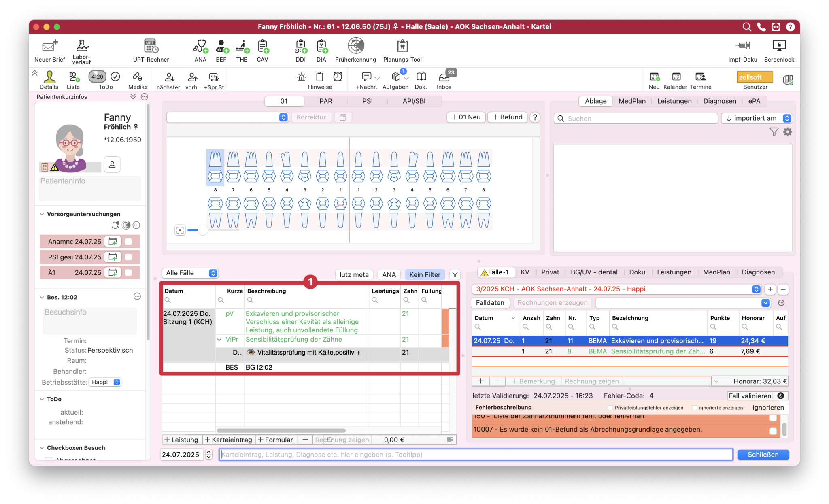Open importiert am sort dropdown
Screen dimensions: 829x504
757,118
